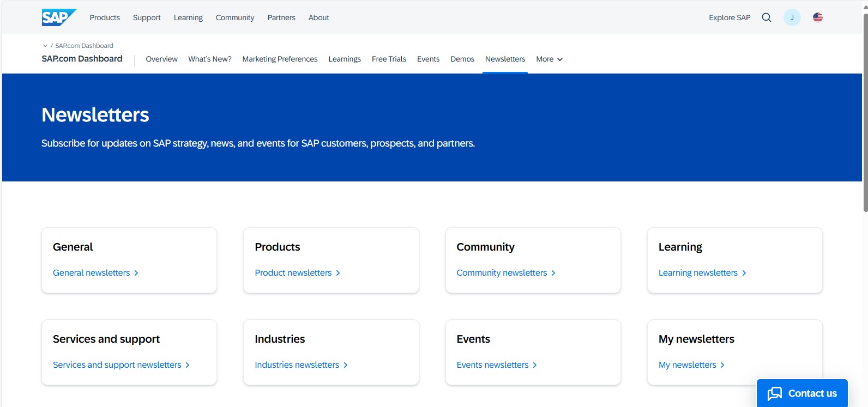Open Services and support newsletters
Screen dimensions: 868x407
[x=117, y=365]
